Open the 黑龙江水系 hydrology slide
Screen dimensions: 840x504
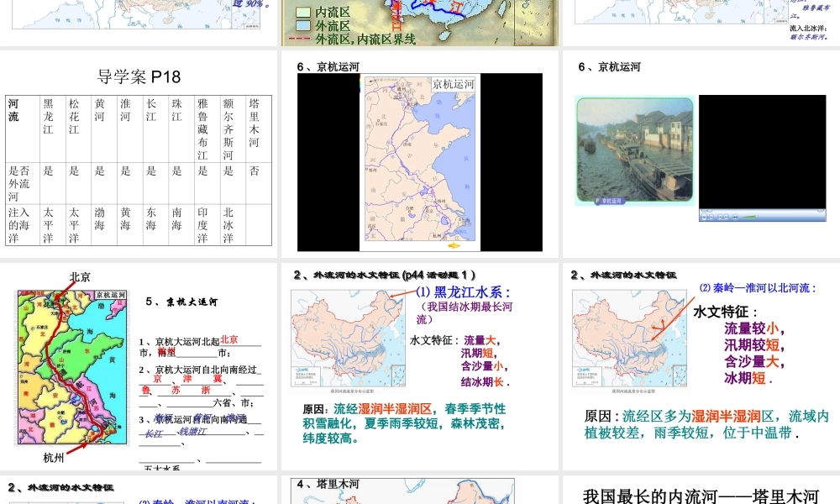(420, 366)
